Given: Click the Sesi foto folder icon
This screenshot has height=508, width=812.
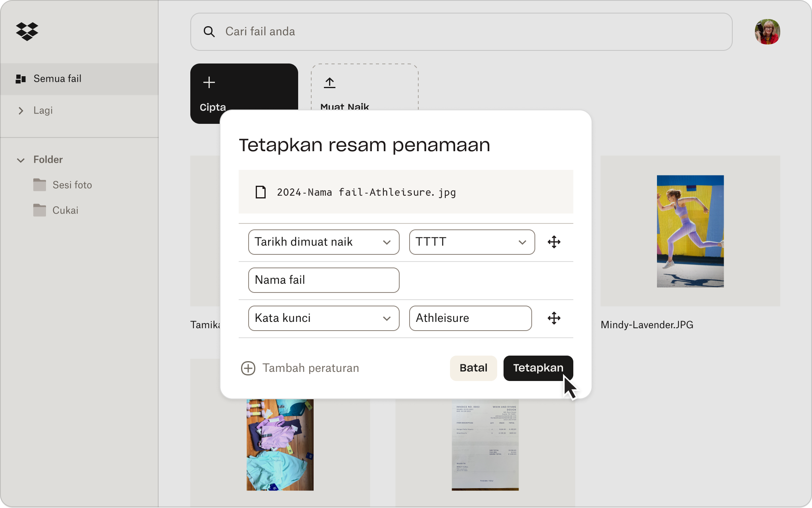Looking at the screenshot, I should click(x=40, y=185).
